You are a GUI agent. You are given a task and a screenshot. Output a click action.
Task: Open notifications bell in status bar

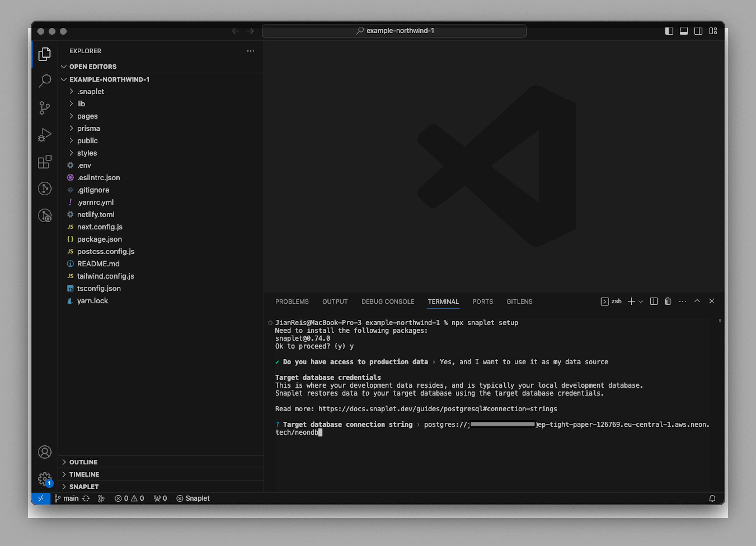712,498
